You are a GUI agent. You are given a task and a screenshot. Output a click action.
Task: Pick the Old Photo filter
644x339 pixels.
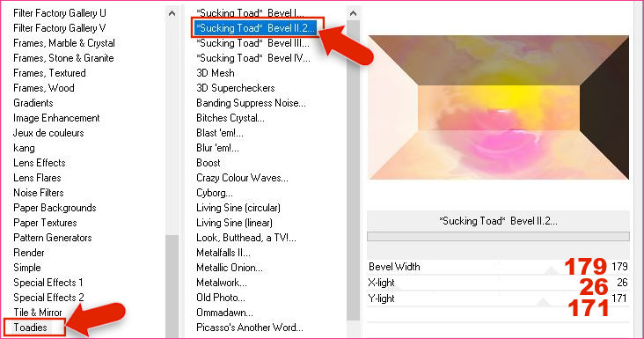tap(221, 298)
